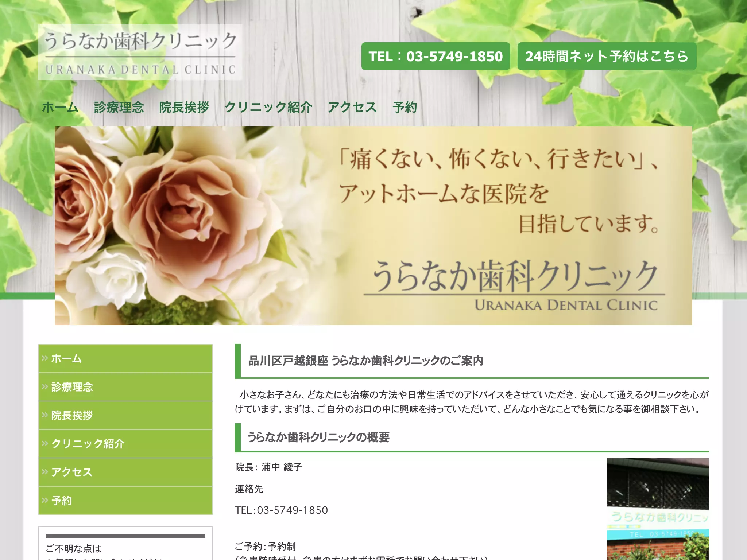The width and height of the screenshot is (747, 560).
Task: Click the text 院長: 浦中 綾子
Action: point(269,467)
